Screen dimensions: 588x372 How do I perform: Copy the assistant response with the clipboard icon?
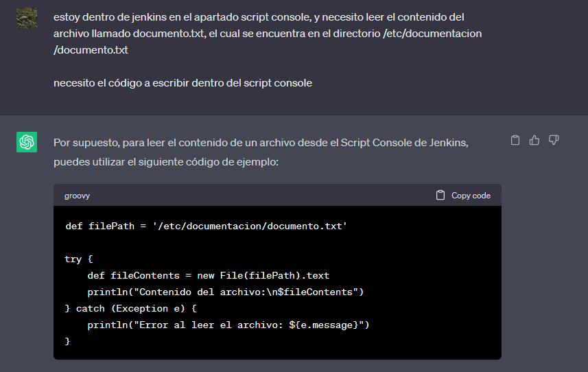(x=515, y=140)
